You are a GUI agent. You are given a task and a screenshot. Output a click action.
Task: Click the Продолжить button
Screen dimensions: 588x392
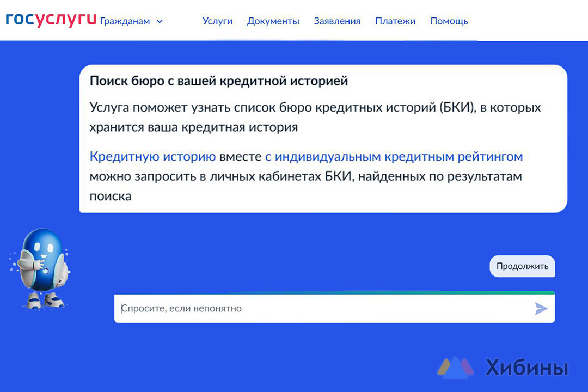coord(522,266)
